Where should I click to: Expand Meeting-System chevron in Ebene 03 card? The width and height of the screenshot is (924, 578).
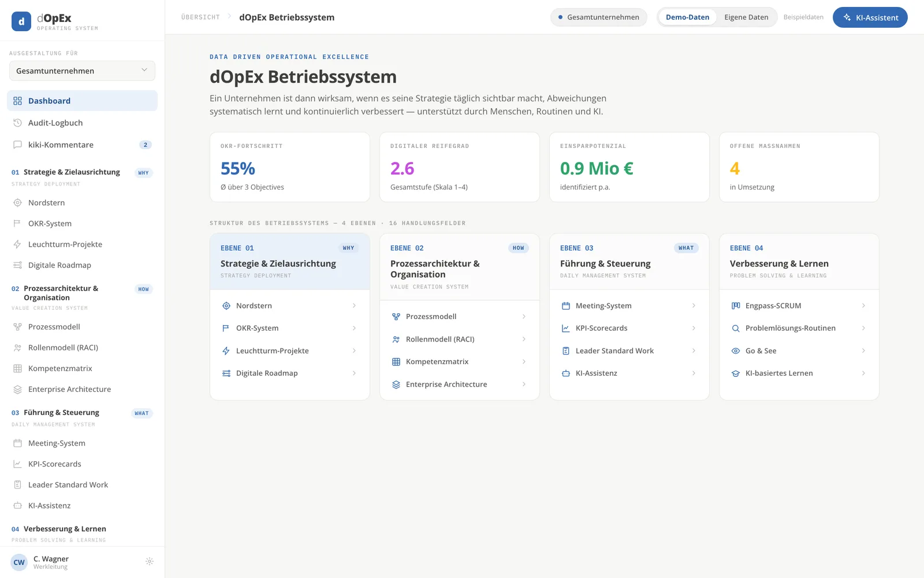click(694, 306)
